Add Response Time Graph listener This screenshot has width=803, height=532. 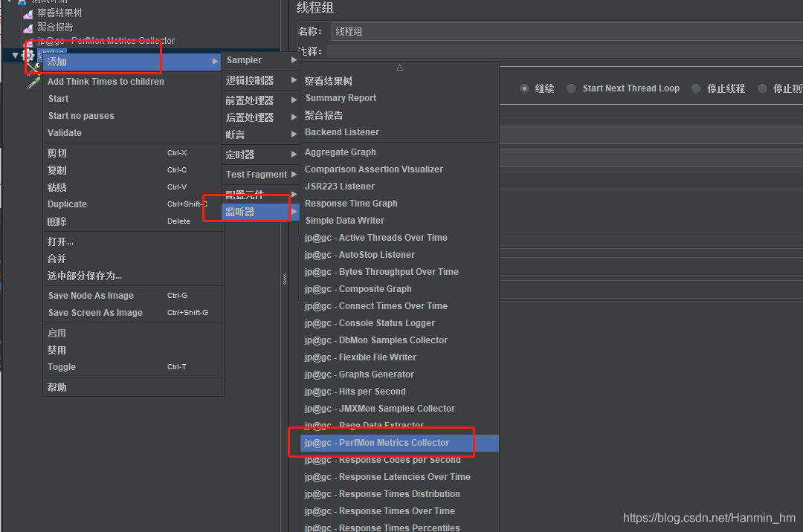[399, 204]
